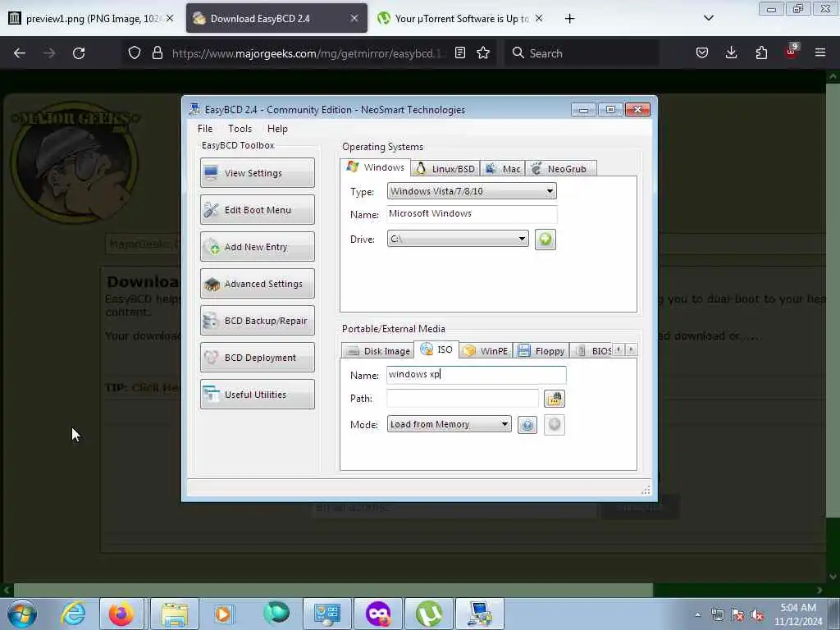
Task: Show hidden system tray icons
Action: coord(697,615)
